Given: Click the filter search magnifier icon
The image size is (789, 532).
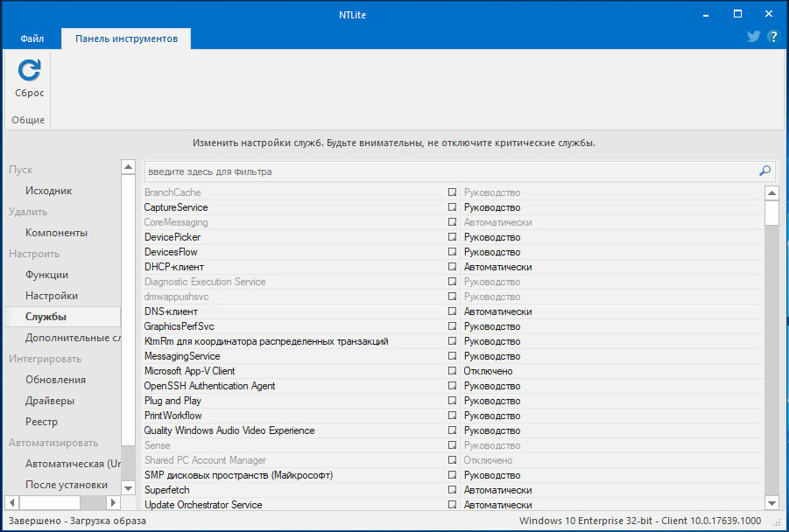Looking at the screenshot, I should (764, 171).
